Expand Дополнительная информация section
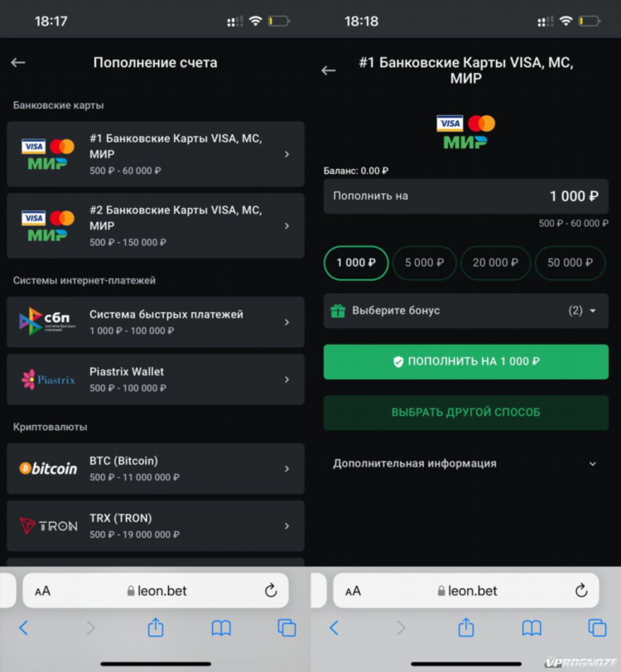This screenshot has width=621, height=672. point(466,463)
